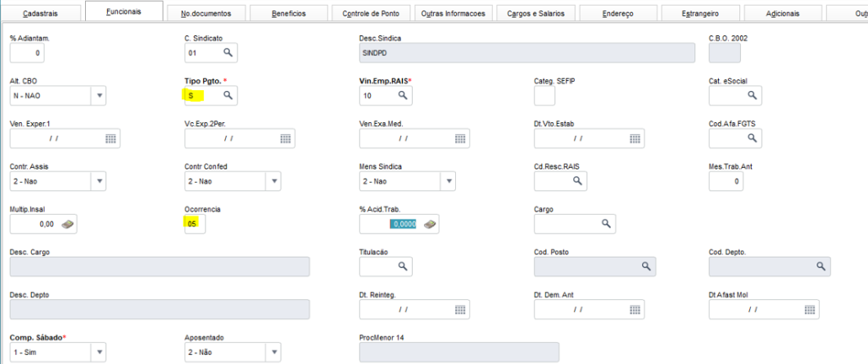Click the Desc. Cargo field
Viewport: 868px width, 364px height.
coord(160,266)
